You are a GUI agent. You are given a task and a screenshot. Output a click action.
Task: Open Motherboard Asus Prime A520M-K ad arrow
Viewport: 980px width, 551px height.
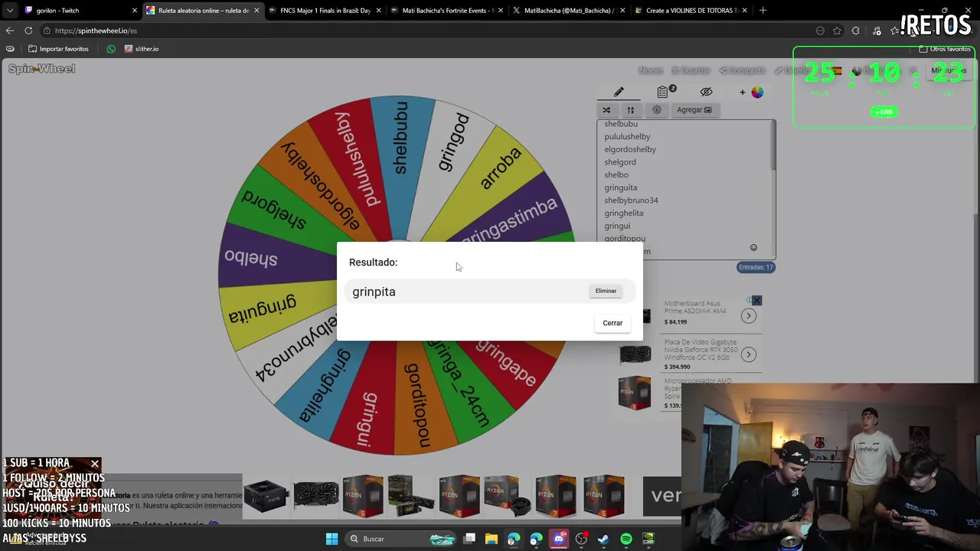pyautogui.click(x=748, y=316)
